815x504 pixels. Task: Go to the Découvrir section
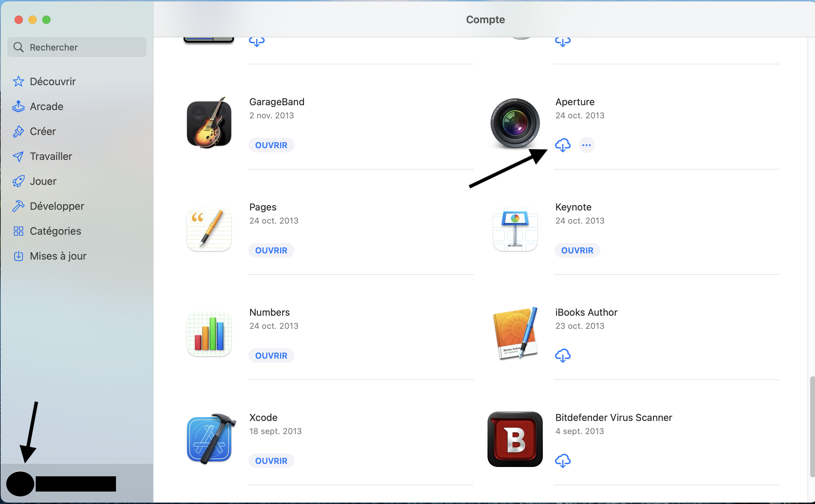(53, 81)
